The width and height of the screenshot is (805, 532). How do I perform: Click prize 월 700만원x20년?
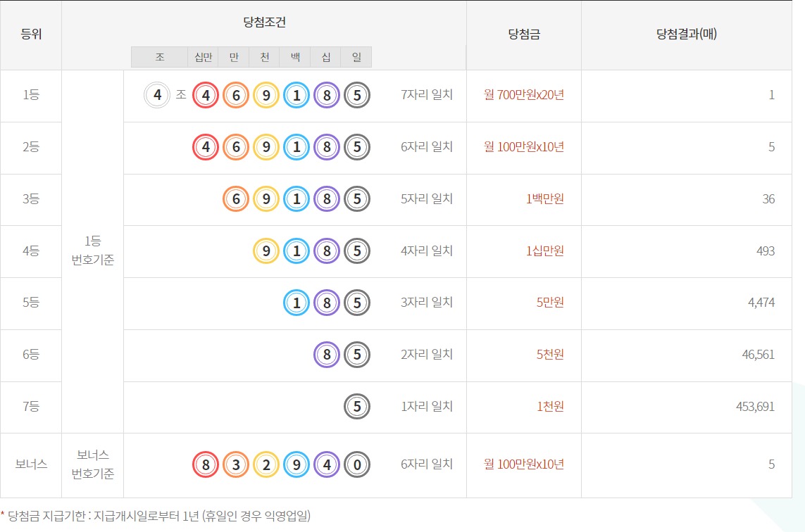524,95
